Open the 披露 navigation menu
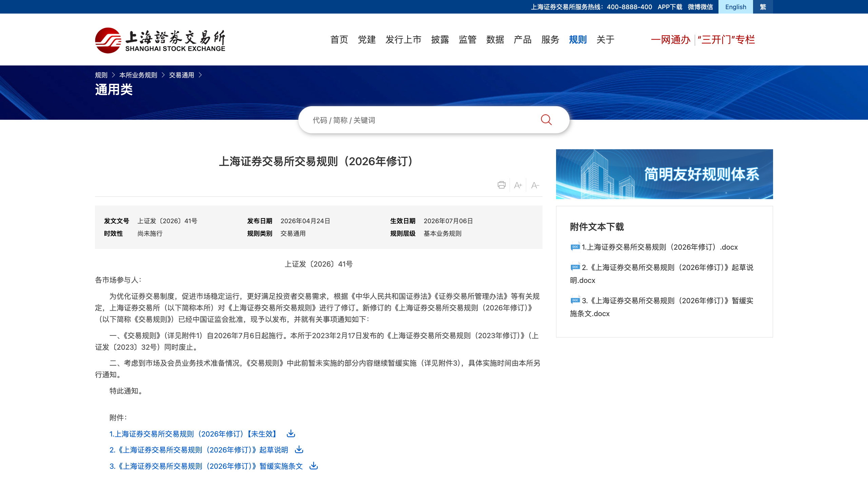 [x=440, y=40]
